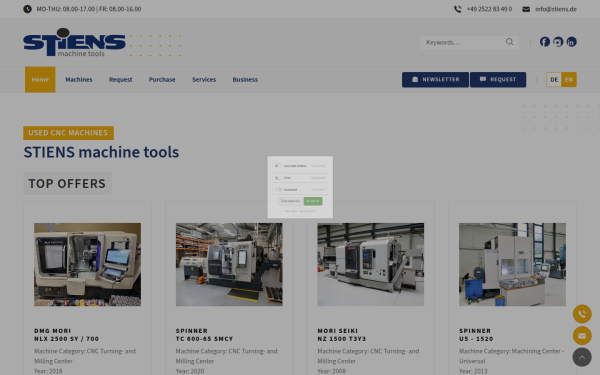Image resolution: width=600 pixels, height=375 pixels.
Task: Open the DMG MORI NLX 2500 machine photo
Action: (x=87, y=264)
